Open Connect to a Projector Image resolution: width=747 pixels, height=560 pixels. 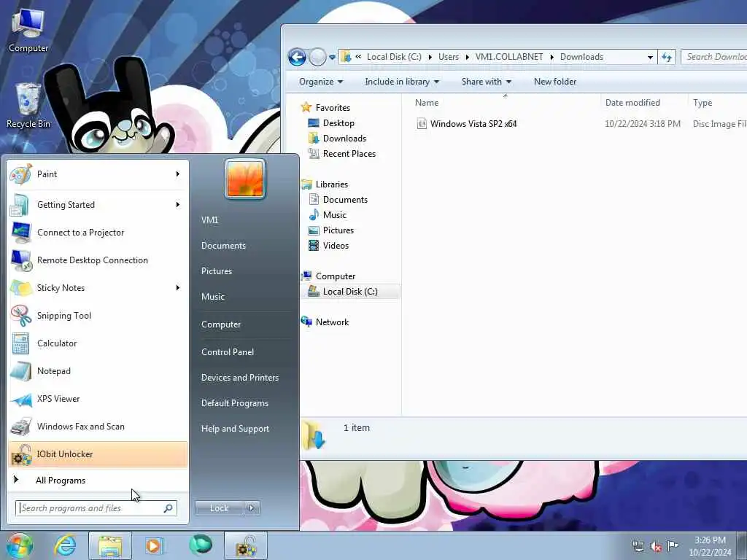(x=98, y=233)
